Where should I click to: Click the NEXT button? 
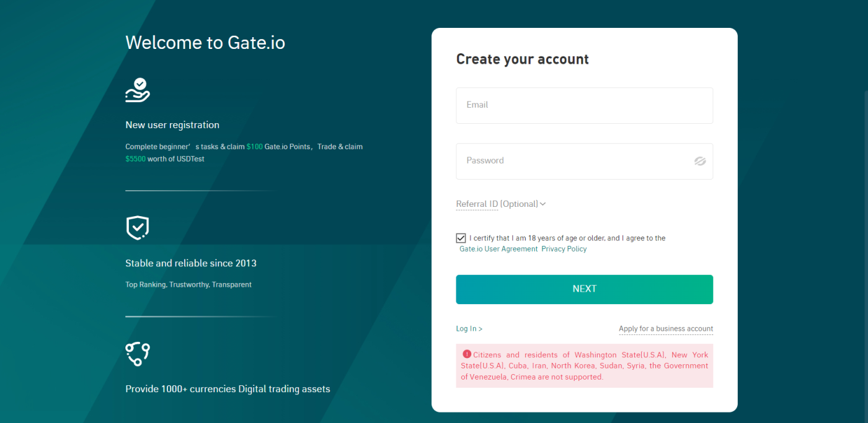tap(584, 289)
